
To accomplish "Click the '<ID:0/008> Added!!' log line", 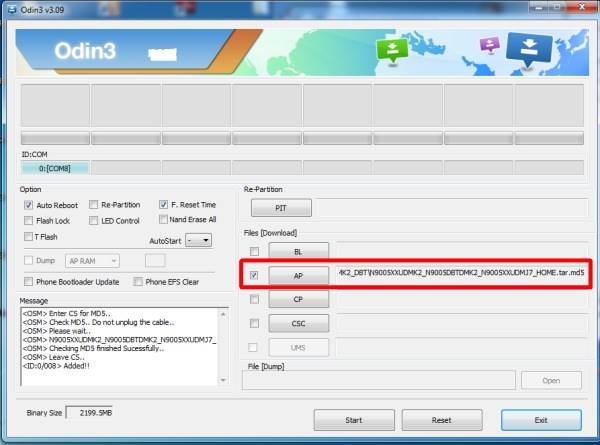I will click(56, 366).
